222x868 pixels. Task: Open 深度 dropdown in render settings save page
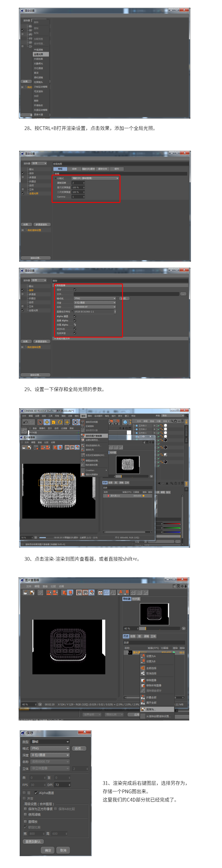95,303
